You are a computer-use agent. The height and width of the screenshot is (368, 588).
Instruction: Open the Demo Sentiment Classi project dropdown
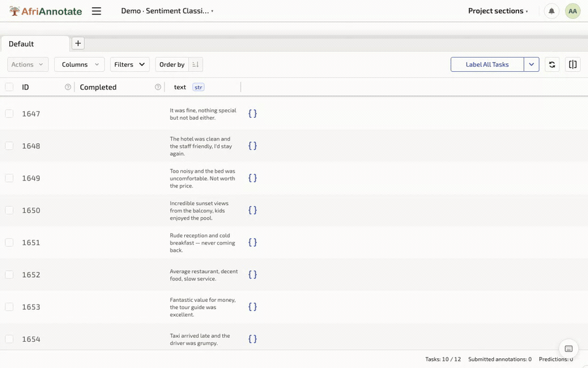pyautogui.click(x=167, y=11)
